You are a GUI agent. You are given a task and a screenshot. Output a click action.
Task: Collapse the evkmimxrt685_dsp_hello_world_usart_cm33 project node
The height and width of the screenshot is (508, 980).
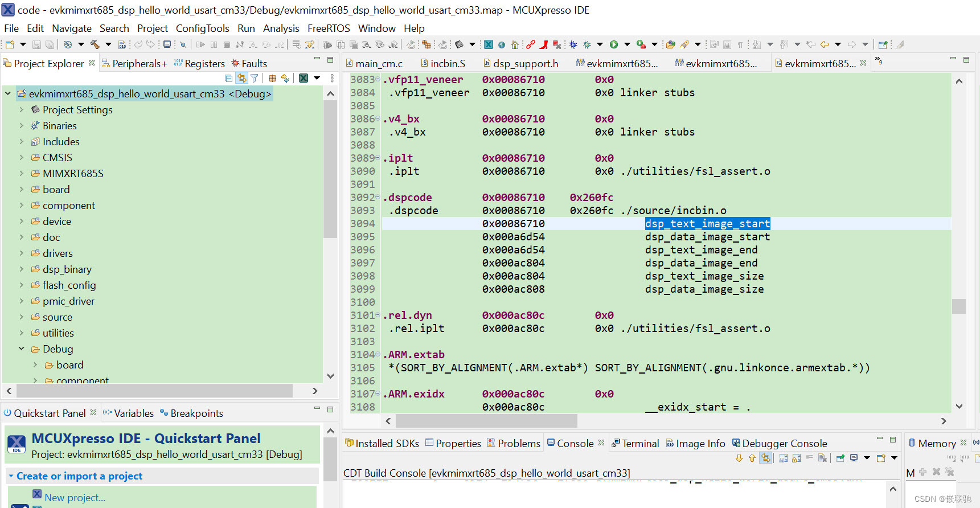tap(8, 93)
